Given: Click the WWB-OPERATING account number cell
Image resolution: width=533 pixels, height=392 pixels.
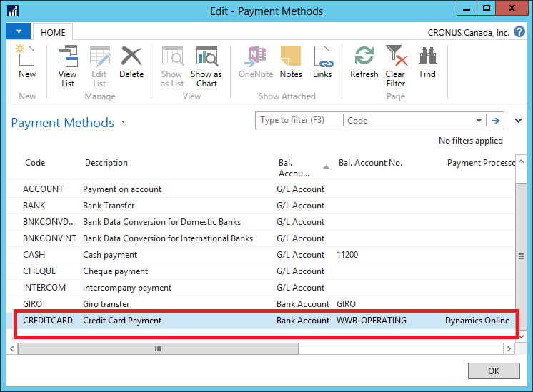Looking at the screenshot, I should [x=372, y=321].
